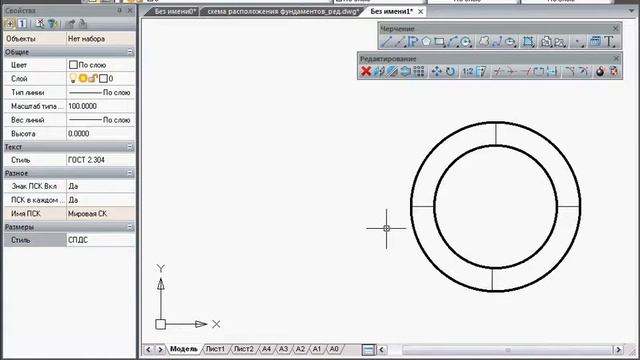Open the Тип линии 'По слою' dropdown

pyautogui.click(x=100, y=93)
